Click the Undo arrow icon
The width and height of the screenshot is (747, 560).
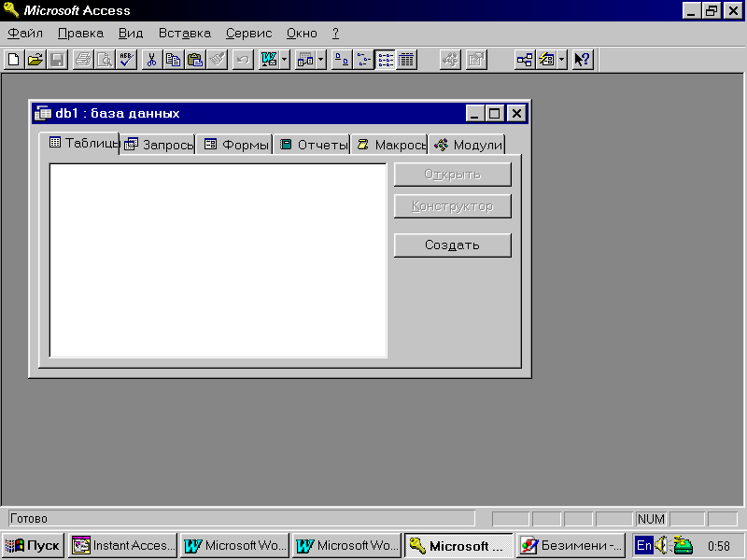coord(243,60)
